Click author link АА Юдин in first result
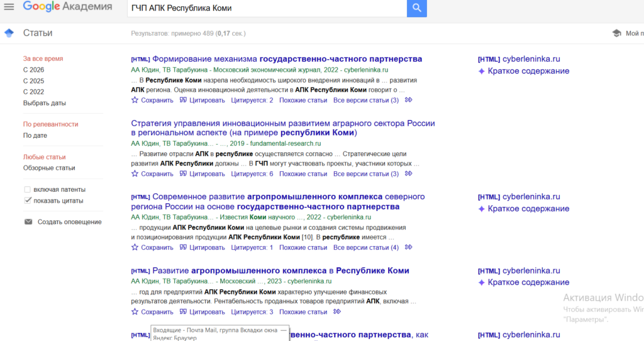Screen dimensions: 644x341 145,70
